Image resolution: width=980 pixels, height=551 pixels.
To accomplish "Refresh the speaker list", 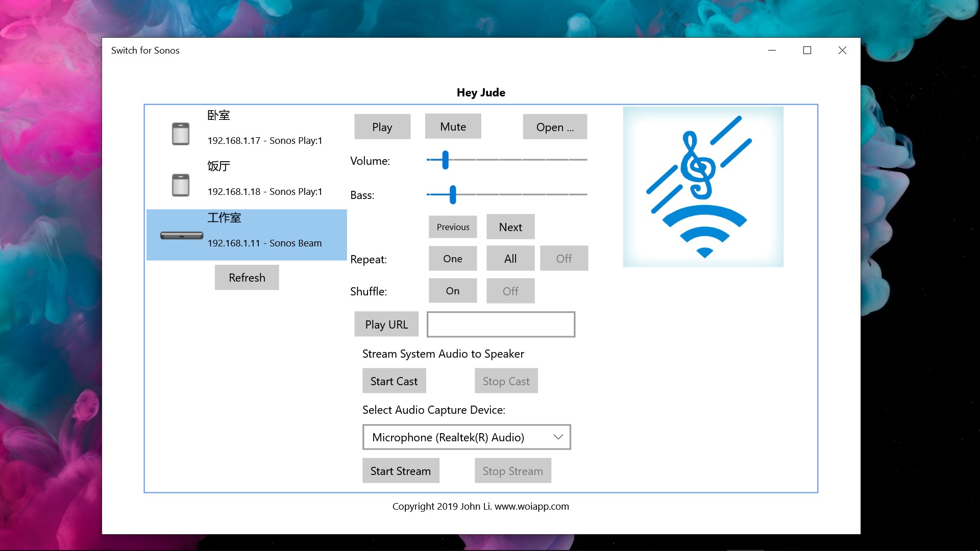I will (x=247, y=278).
